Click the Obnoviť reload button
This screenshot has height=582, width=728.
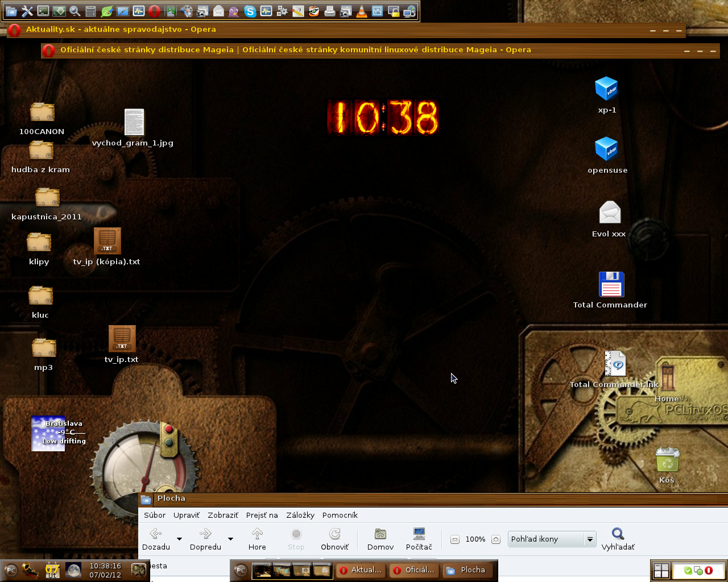(x=334, y=539)
